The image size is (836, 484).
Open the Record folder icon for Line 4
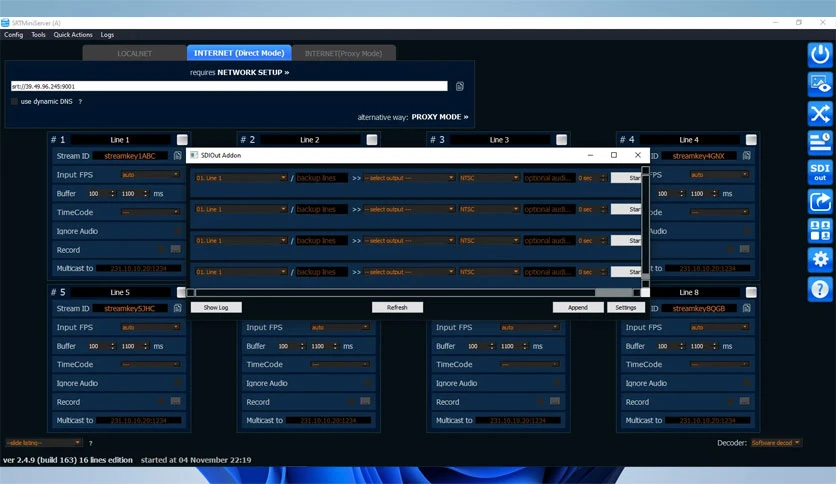pos(745,249)
